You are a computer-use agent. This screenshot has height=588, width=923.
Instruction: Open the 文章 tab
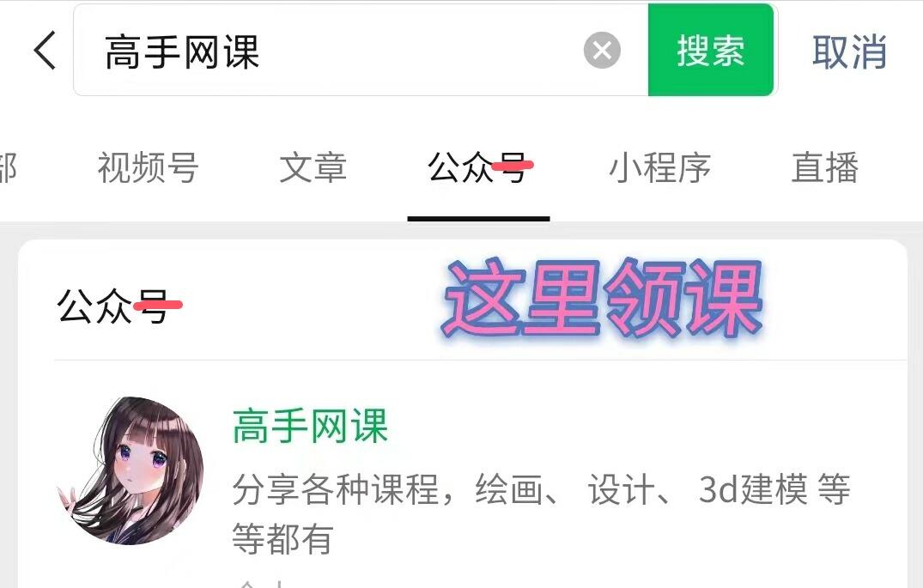[x=313, y=167]
